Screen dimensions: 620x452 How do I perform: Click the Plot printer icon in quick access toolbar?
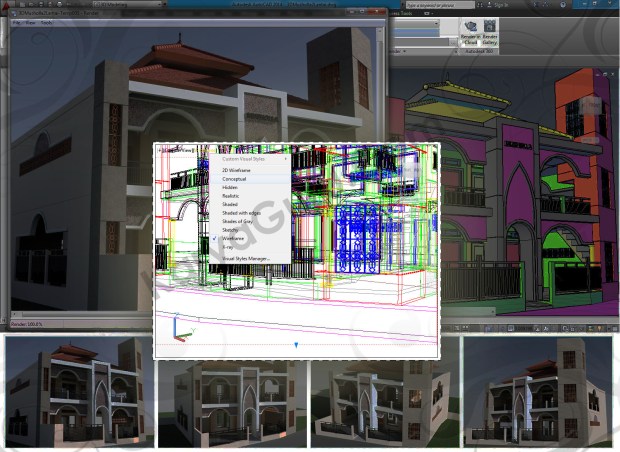[x=59, y=4]
